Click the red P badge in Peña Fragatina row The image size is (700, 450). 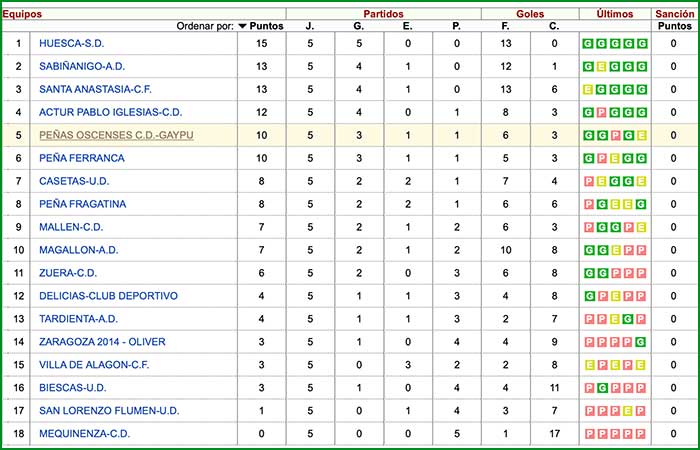point(589,204)
